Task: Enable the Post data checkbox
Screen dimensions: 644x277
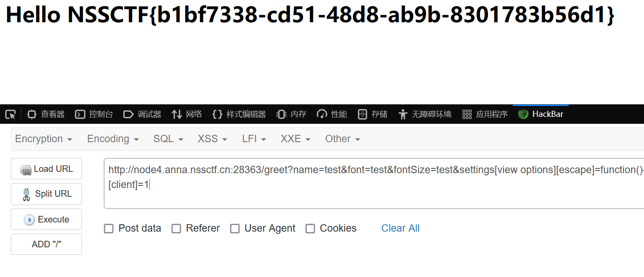Action: [x=109, y=229]
